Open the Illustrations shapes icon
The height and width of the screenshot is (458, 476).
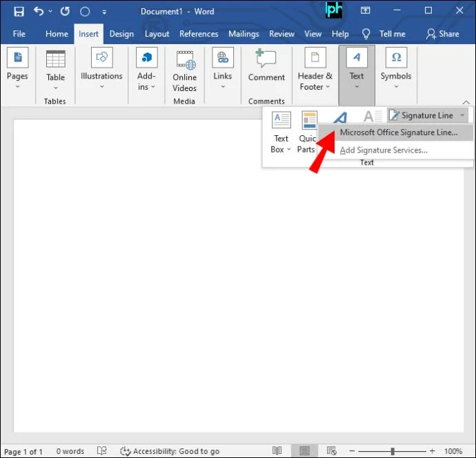101,57
